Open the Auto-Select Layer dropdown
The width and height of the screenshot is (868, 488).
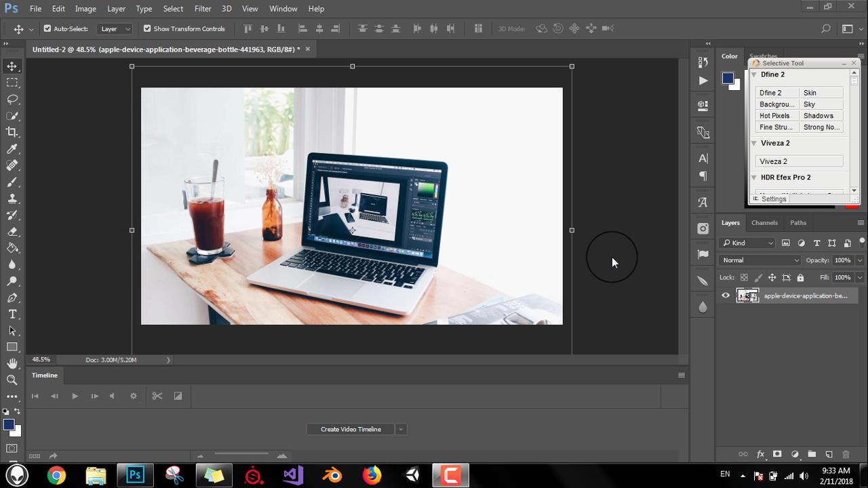(x=115, y=28)
